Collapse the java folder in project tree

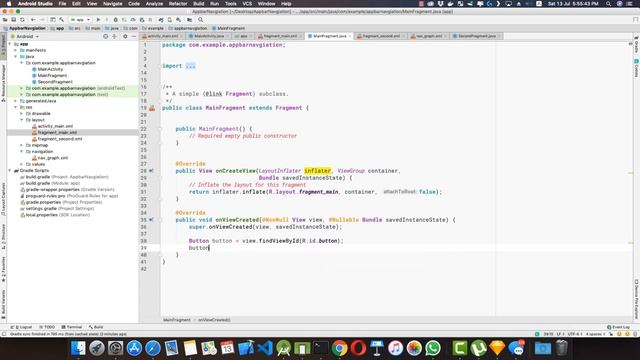pyautogui.click(x=16, y=57)
